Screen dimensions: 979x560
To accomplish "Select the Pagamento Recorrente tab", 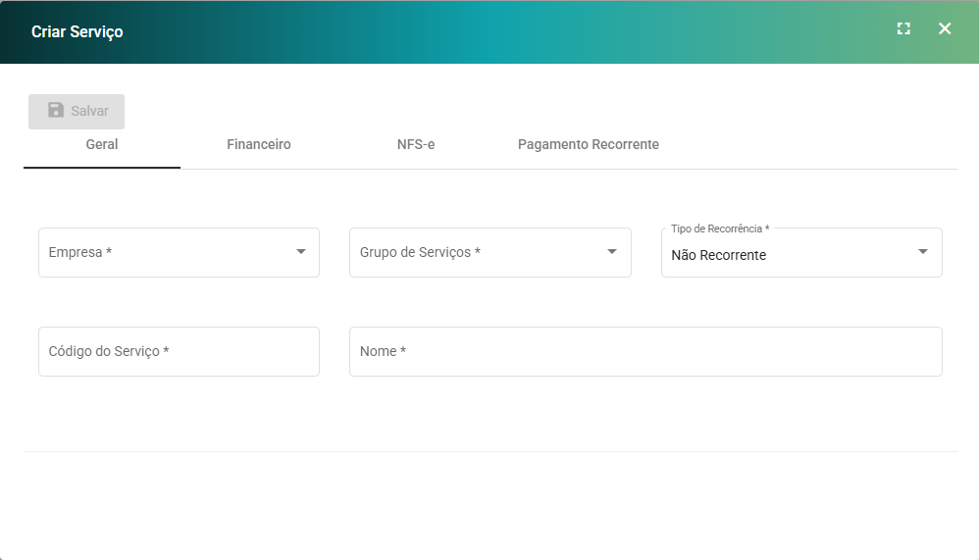I will 589,144.
